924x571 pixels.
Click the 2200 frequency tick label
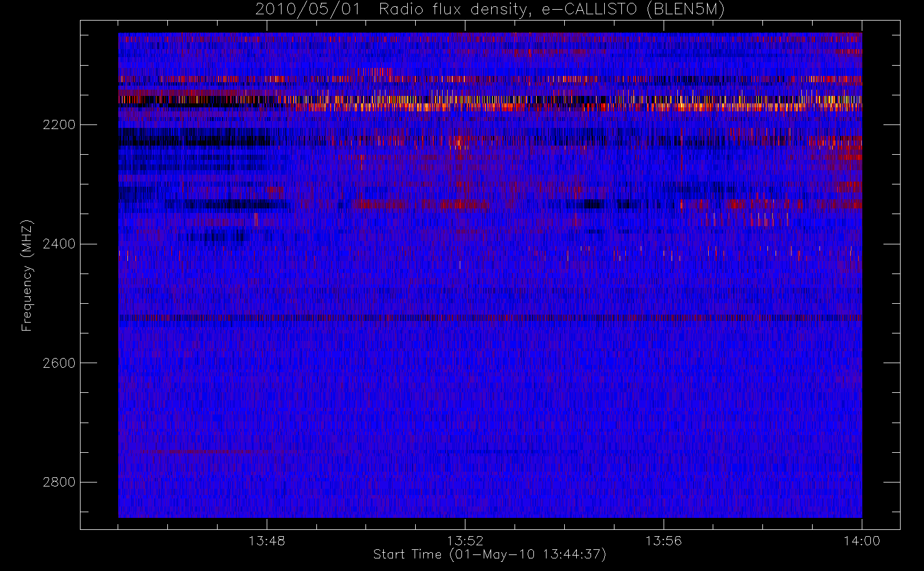click(x=59, y=125)
